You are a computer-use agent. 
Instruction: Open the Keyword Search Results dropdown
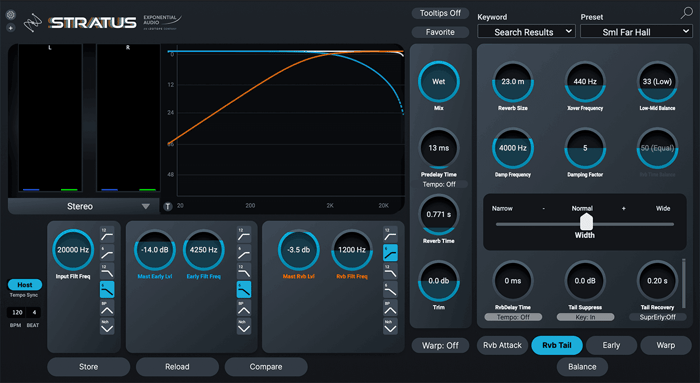click(x=526, y=32)
